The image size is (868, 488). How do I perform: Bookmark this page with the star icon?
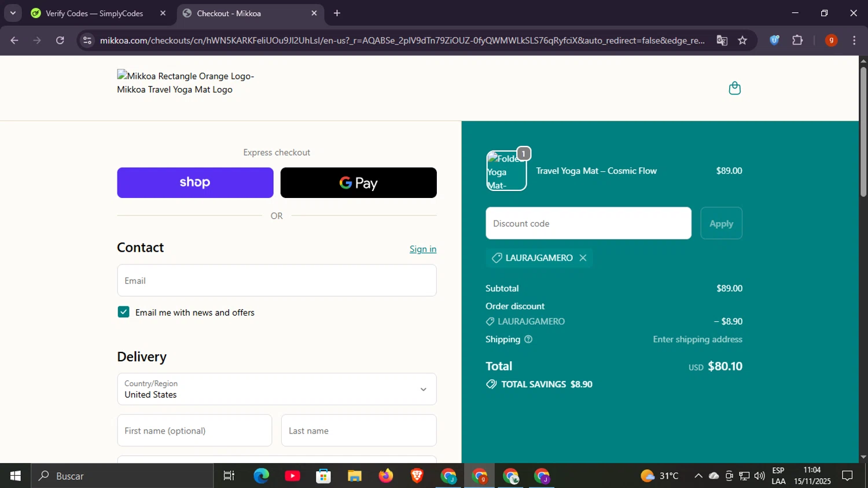click(742, 41)
